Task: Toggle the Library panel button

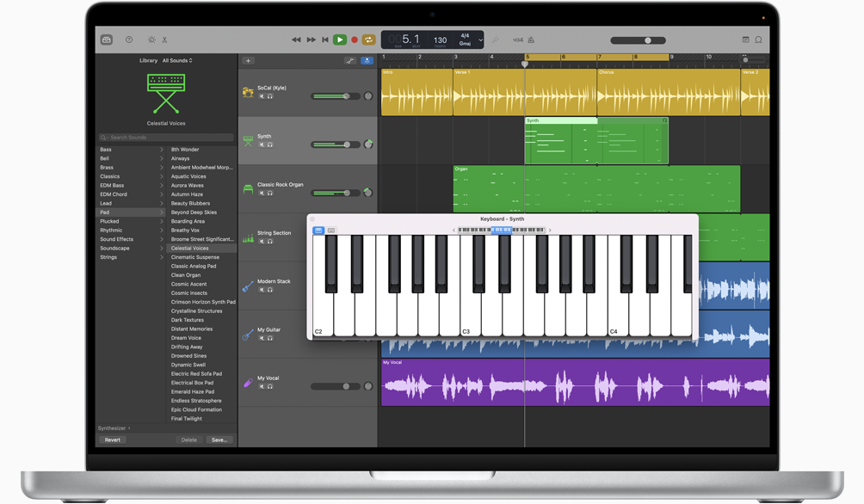Action: (107, 40)
